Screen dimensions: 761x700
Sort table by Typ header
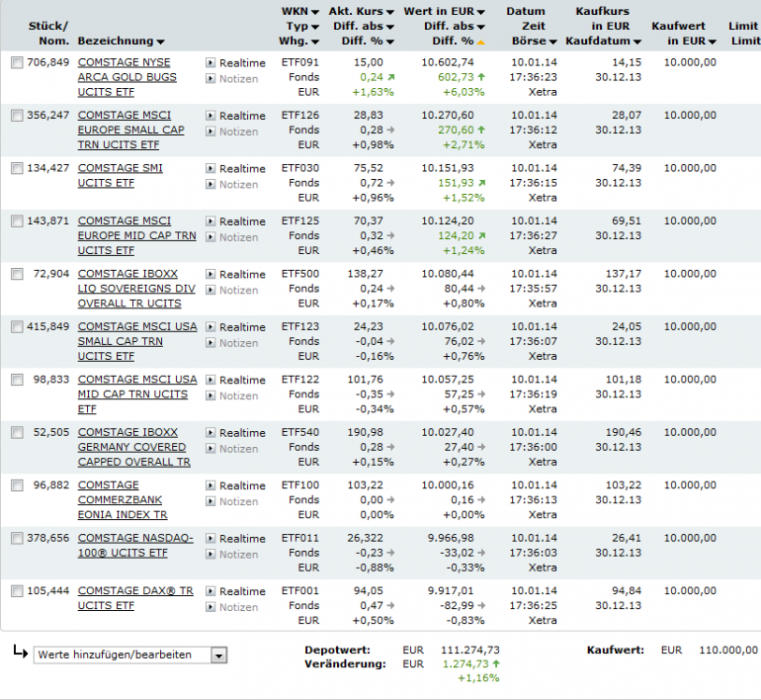(x=302, y=27)
